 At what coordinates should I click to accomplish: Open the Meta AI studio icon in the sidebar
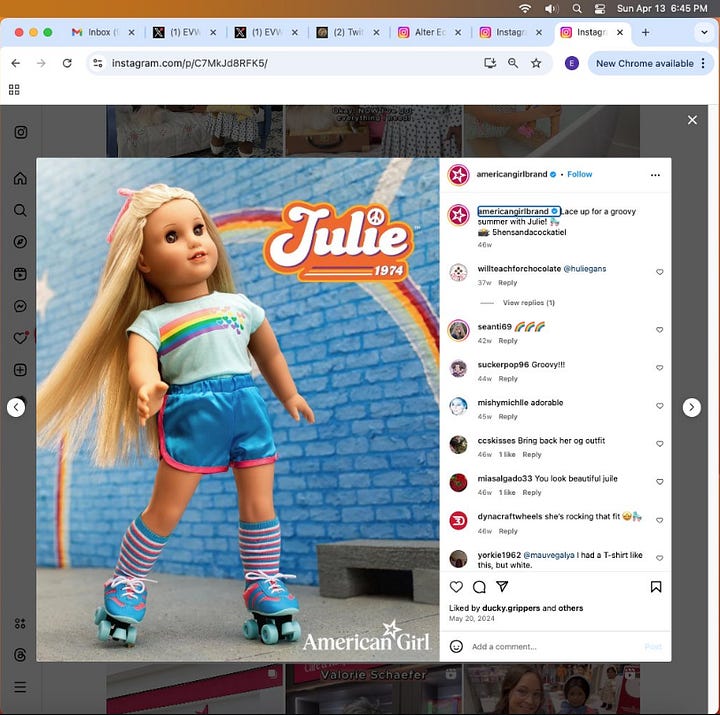click(20, 624)
